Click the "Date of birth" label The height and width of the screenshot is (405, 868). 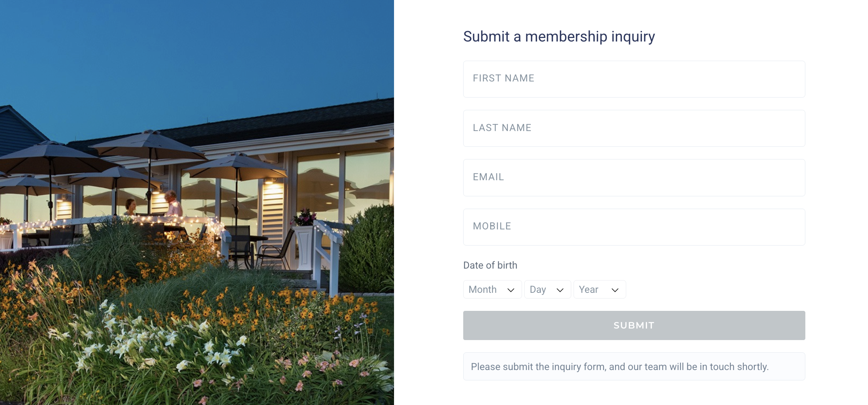(490, 265)
